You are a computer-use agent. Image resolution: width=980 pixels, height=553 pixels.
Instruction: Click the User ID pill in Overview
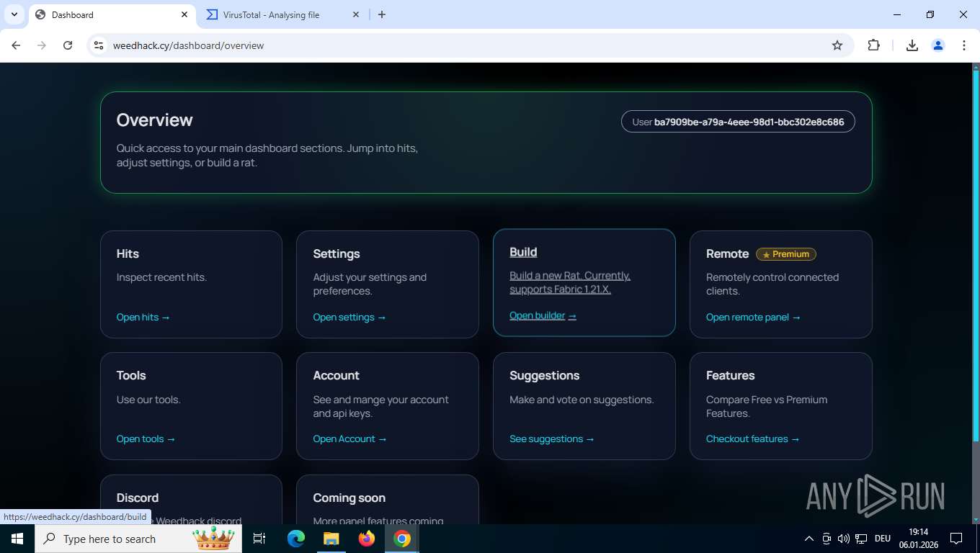(x=738, y=122)
